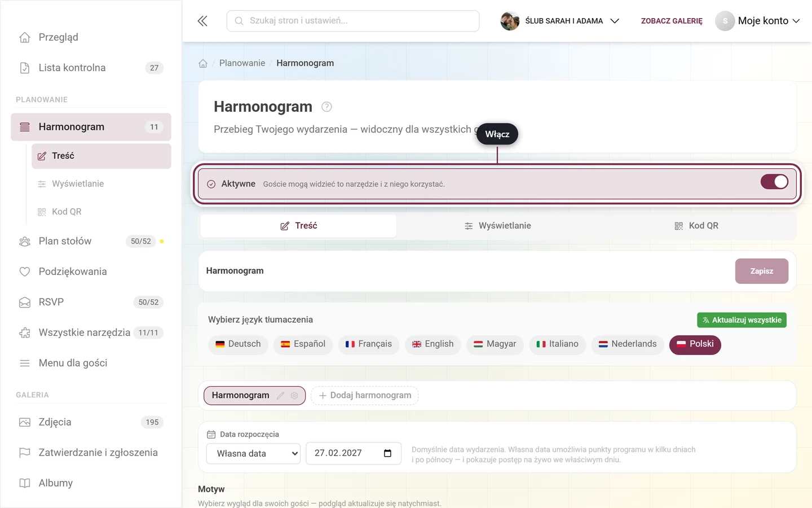Click pencil edit icon on Harmonogram chip

point(280,396)
